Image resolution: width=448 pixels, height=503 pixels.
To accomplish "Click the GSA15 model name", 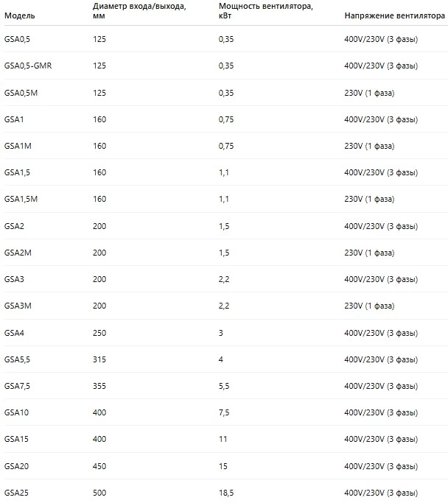I will 16,439.
